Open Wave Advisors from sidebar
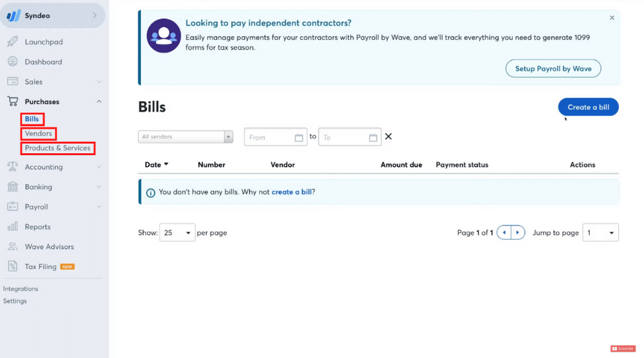 50,247
